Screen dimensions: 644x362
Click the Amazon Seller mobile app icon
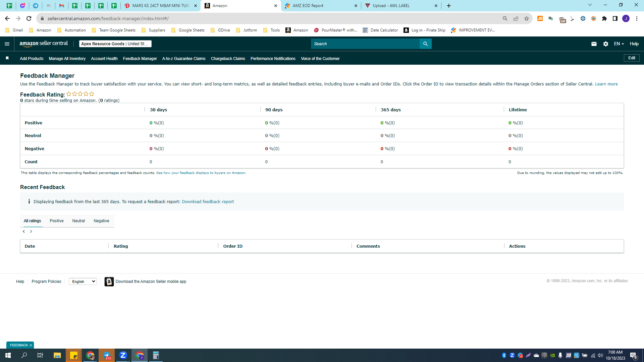pos(109,282)
